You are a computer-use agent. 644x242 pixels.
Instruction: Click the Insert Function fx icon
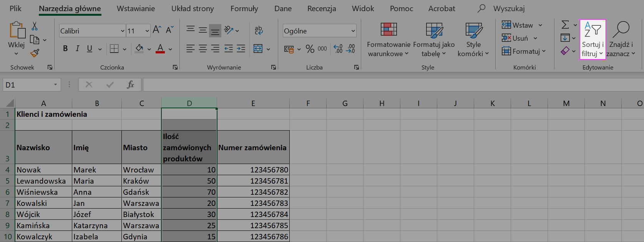tap(130, 85)
